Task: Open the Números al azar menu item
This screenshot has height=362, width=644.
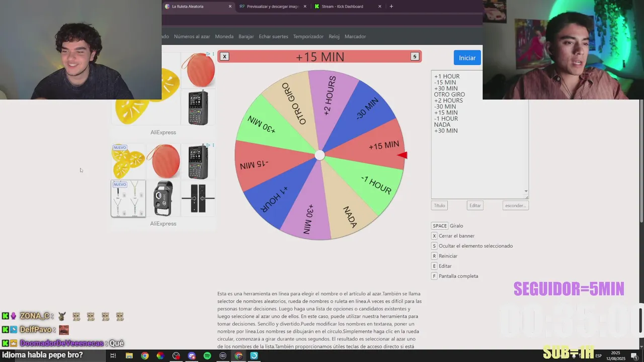Action: coord(192,36)
